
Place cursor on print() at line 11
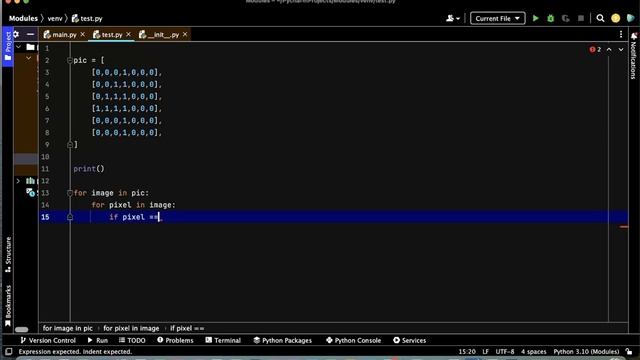coord(89,169)
